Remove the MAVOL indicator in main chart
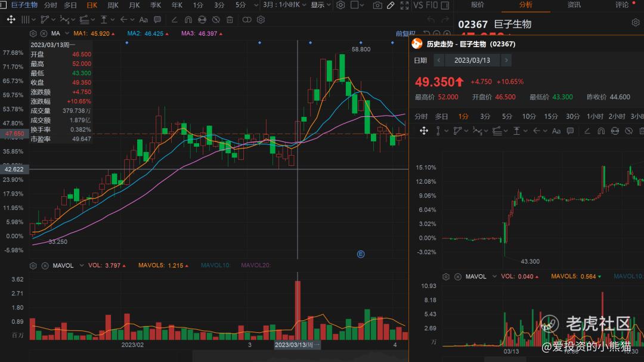 (45, 265)
